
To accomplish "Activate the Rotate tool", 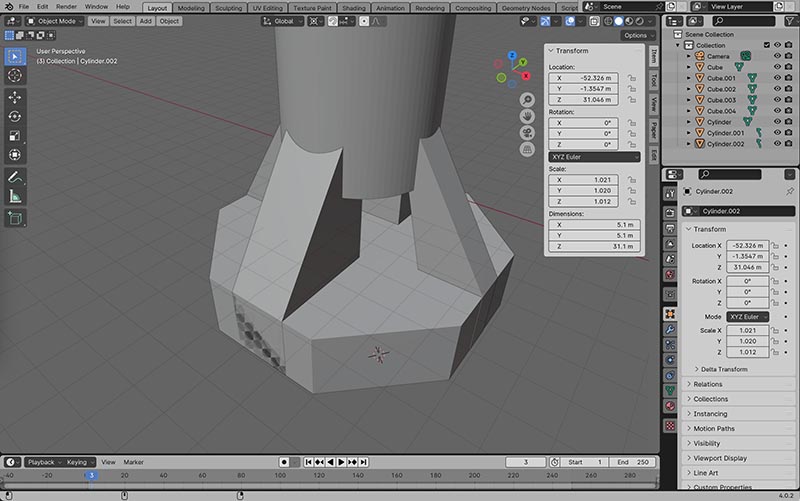I will (15, 116).
